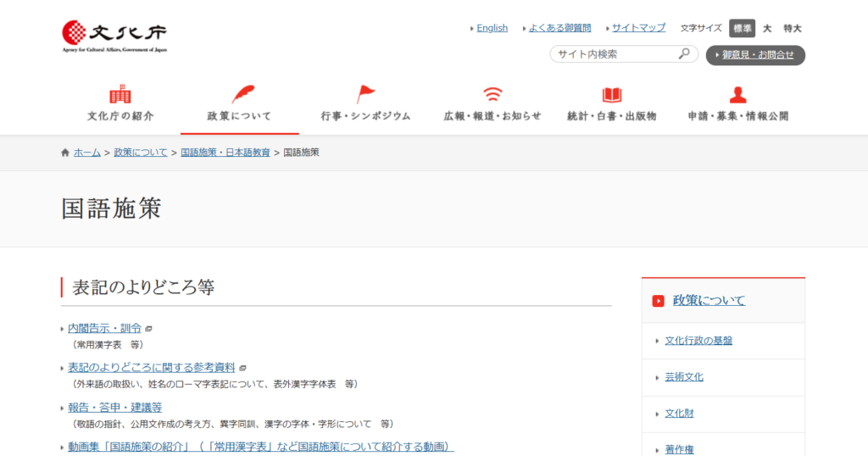Click the 文字サイズ label
The height and width of the screenshot is (456, 868).
[x=701, y=28]
